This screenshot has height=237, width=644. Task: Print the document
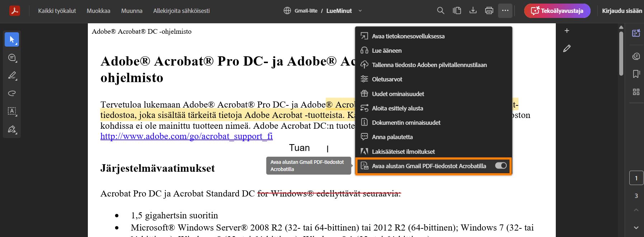click(489, 11)
